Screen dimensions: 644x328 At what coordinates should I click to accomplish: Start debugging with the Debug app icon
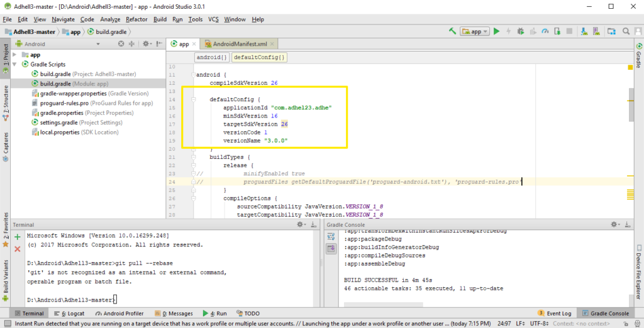(x=520, y=31)
